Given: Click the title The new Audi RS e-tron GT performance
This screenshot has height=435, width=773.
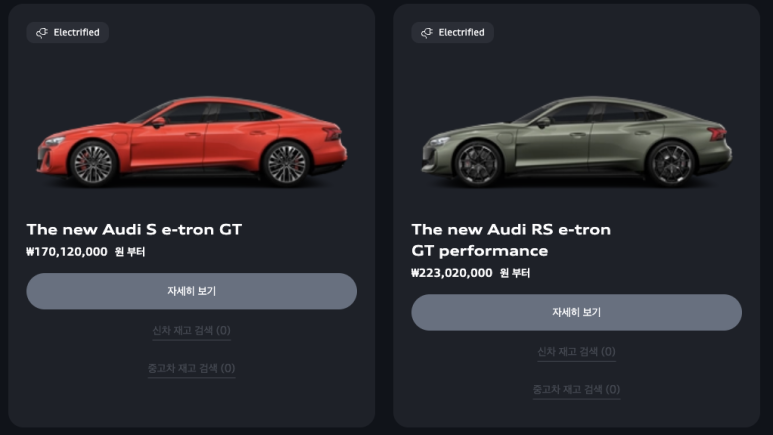Looking at the screenshot, I should [x=510, y=240].
